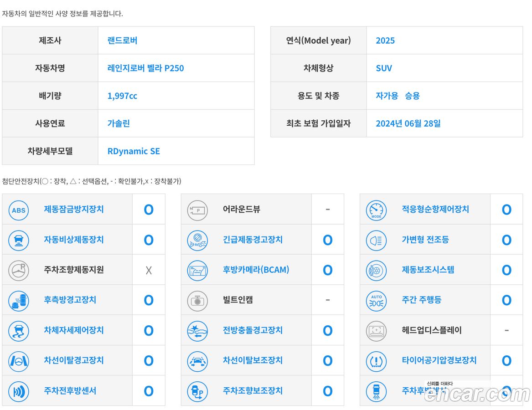Screen dimensions: 532x410
Task: Open the 제동보조시스템 link
Action: 428,270
